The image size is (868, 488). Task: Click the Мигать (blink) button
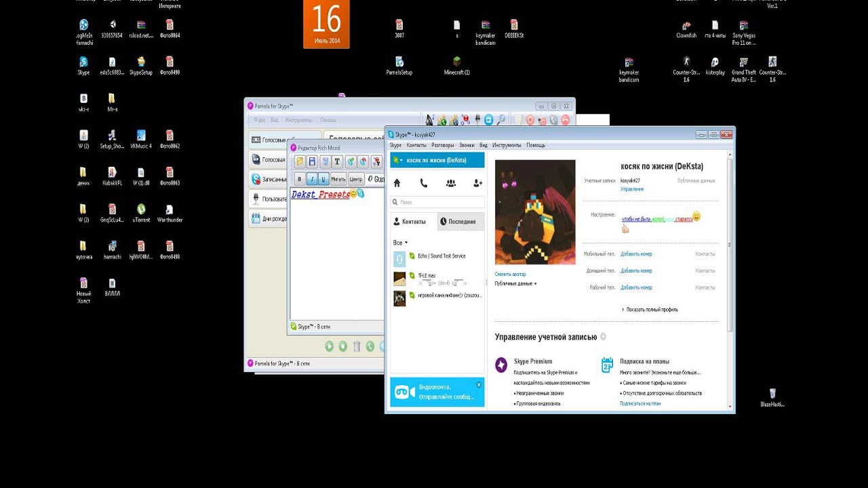click(338, 179)
